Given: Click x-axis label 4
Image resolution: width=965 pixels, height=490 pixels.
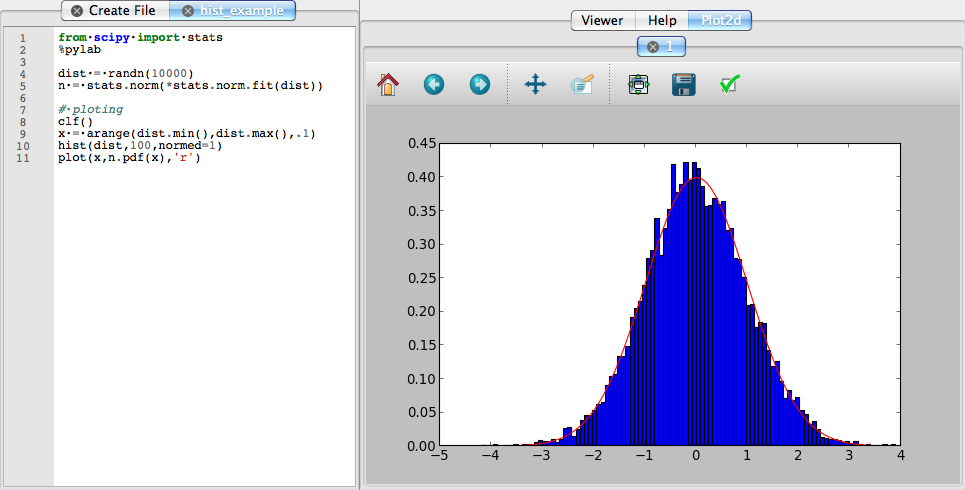Looking at the screenshot, I should (900, 456).
